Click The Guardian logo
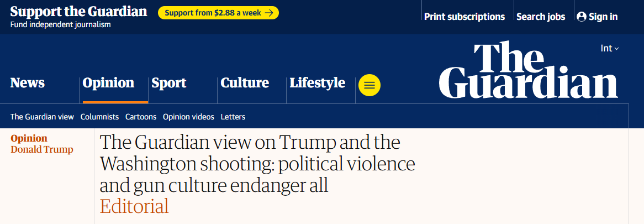The width and height of the screenshot is (644, 224). 529,70
